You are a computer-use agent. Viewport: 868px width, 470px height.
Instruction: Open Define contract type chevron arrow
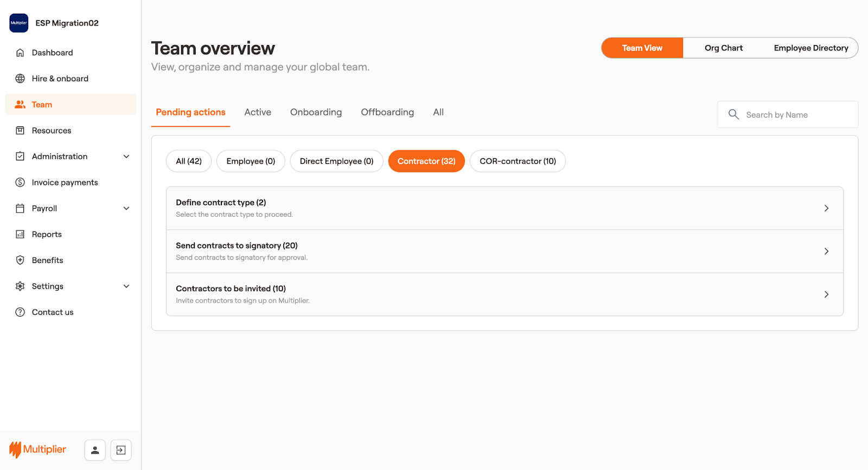826,208
